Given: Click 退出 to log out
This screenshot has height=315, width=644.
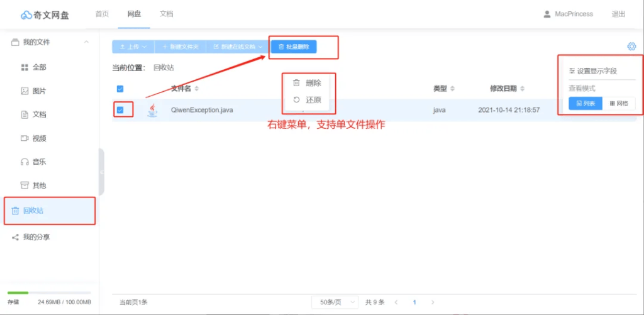Looking at the screenshot, I should (618, 14).
